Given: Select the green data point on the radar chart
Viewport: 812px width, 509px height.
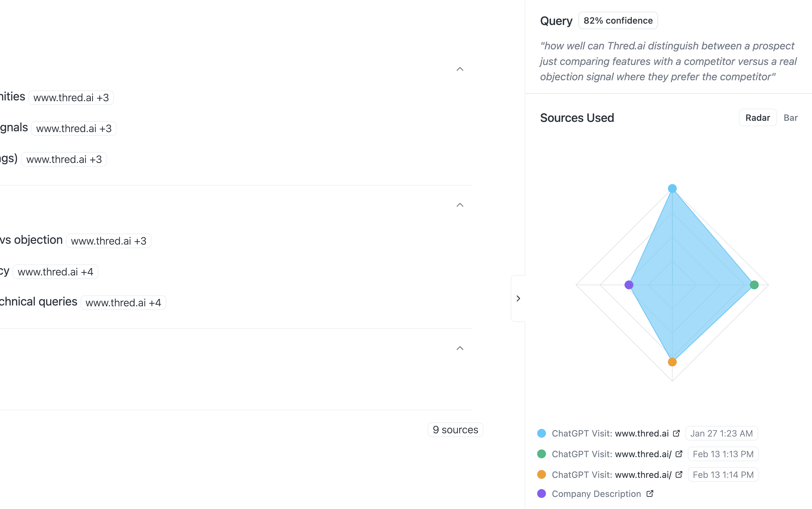Looking at the screenshot, I should pos(754,285).
